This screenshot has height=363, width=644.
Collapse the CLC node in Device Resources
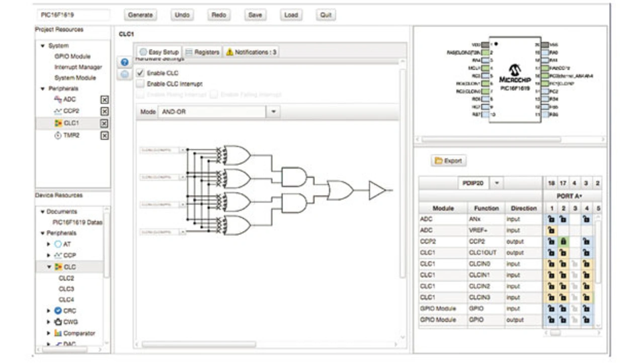[x=49, y=267]
